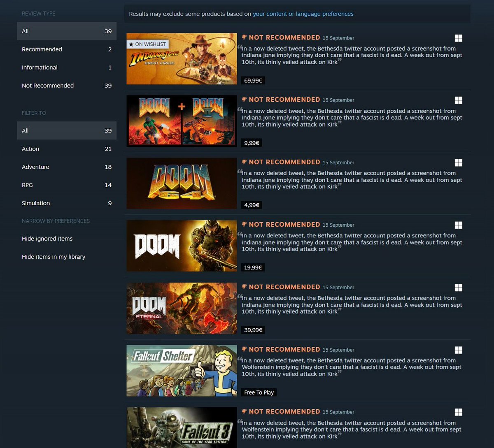This screenshot has width=494, height=448.
Task: Open Indiana Jones Great Circle thumbnail
Action: pos(182,59)
